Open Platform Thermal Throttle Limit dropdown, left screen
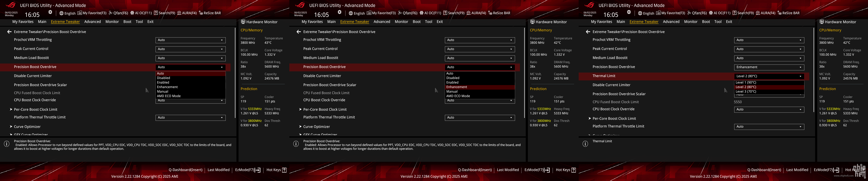 pyautogui.click(x=190, y=118)
